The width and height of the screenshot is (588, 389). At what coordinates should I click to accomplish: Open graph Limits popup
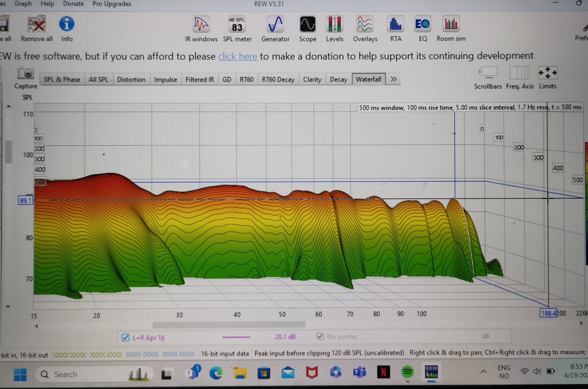tap(547, 77)
